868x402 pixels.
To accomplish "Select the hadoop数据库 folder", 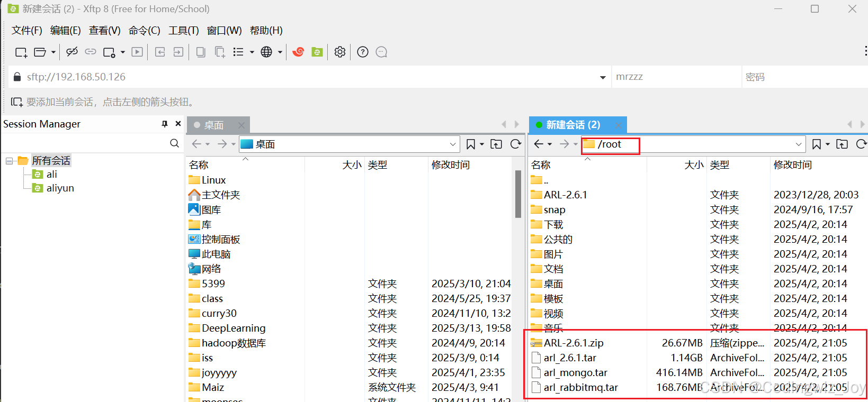I will point(234,343).
